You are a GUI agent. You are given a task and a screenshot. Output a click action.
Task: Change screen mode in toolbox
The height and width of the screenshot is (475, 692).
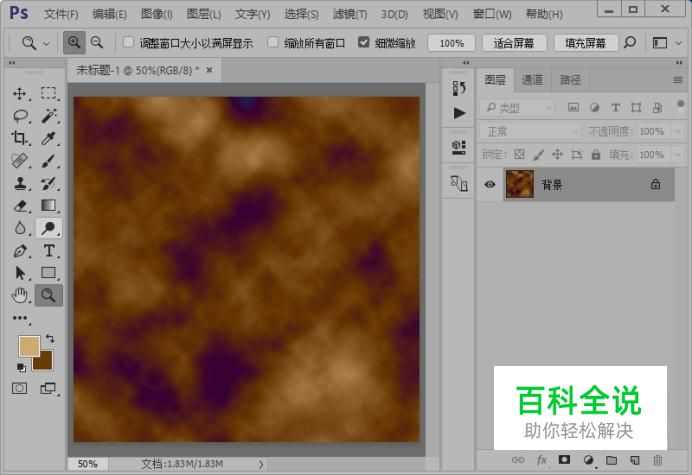coord(48,388)
